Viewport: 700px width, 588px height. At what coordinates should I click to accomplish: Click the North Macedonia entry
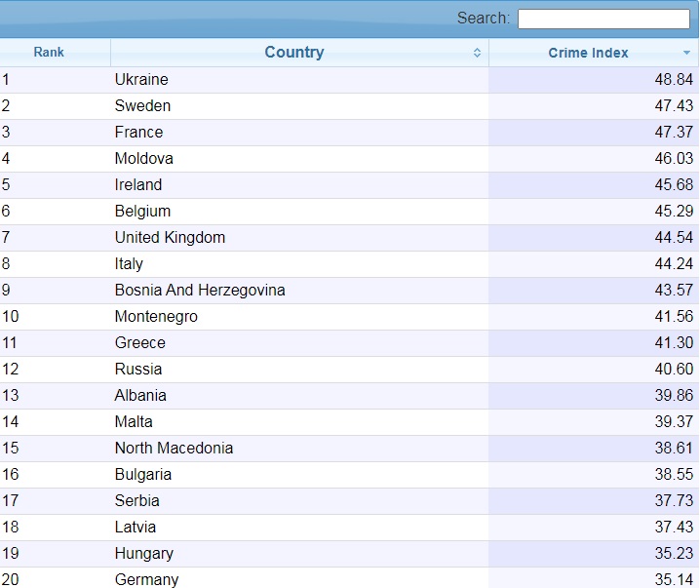pyautogui.click(x=174, y=449)
